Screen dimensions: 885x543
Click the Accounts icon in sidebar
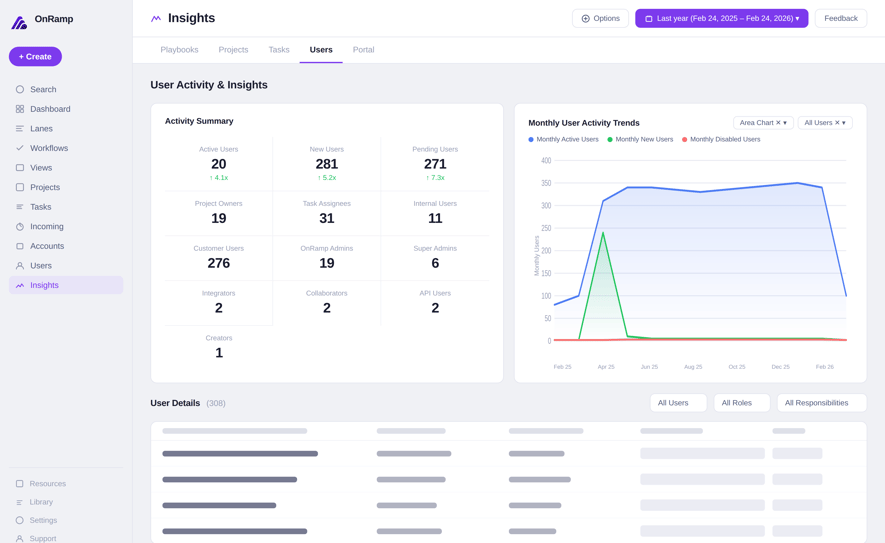20,246
